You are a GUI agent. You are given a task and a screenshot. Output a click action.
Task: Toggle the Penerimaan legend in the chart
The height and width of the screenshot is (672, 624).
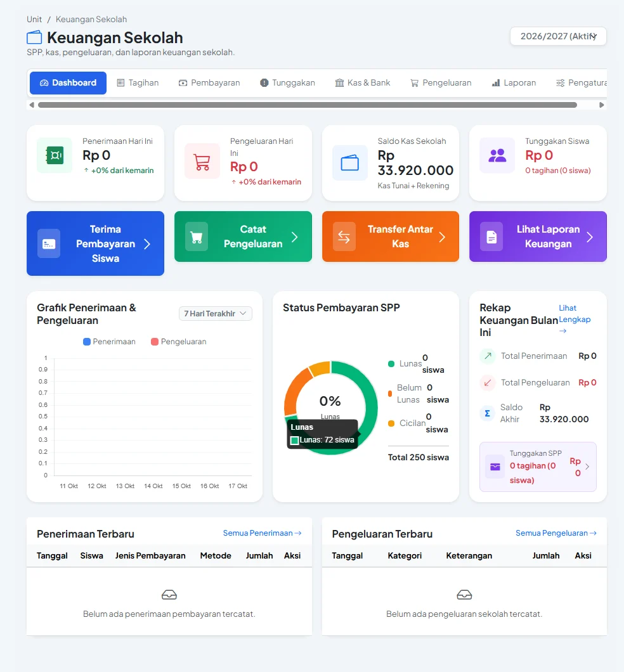click(x=109, y=342)
